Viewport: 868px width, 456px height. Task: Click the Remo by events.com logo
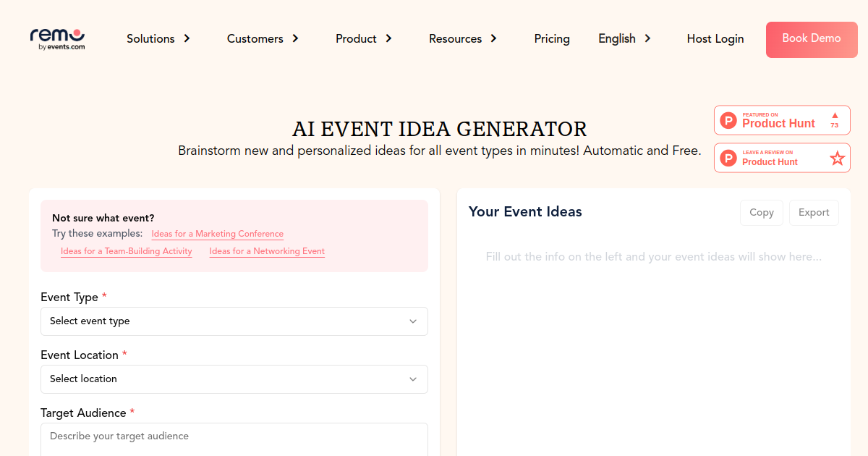57,38
